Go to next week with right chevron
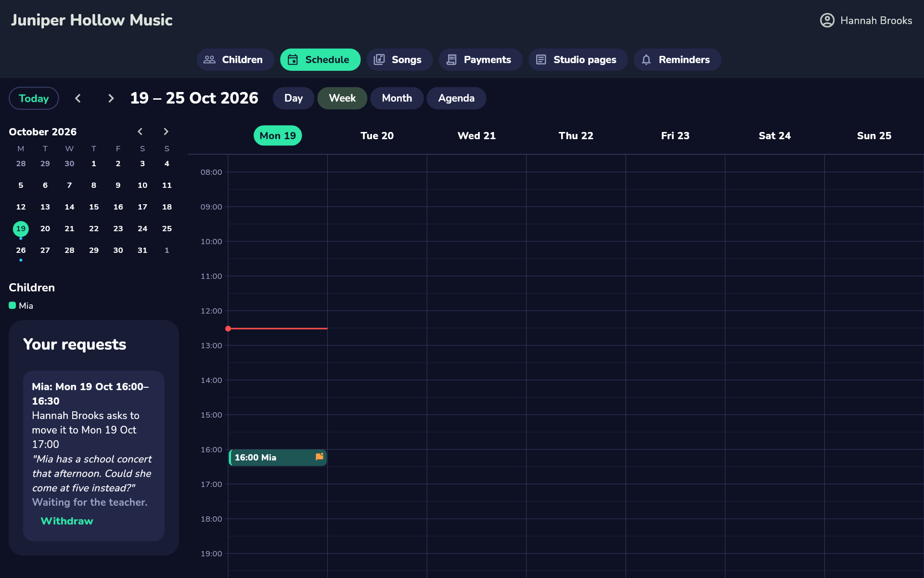Screen dimensions: 924x578 pos(111,98)
